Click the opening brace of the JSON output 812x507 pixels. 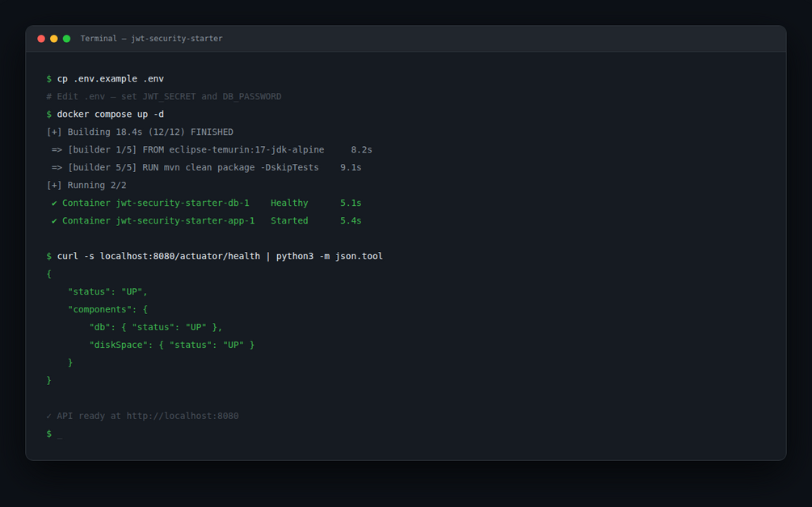point(48,274)
